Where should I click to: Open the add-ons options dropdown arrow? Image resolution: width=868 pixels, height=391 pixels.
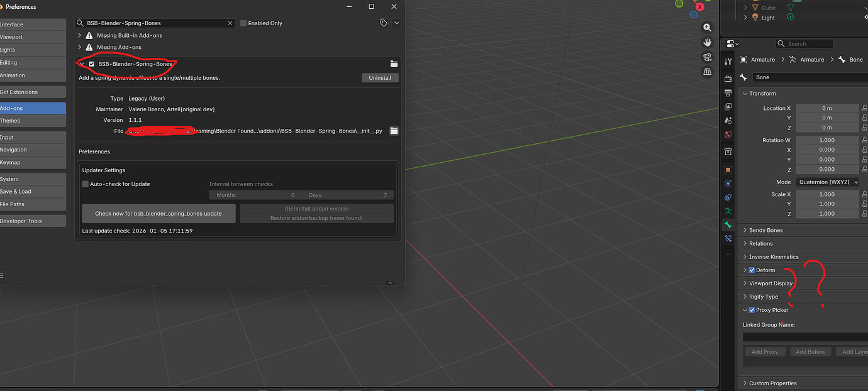396,23
